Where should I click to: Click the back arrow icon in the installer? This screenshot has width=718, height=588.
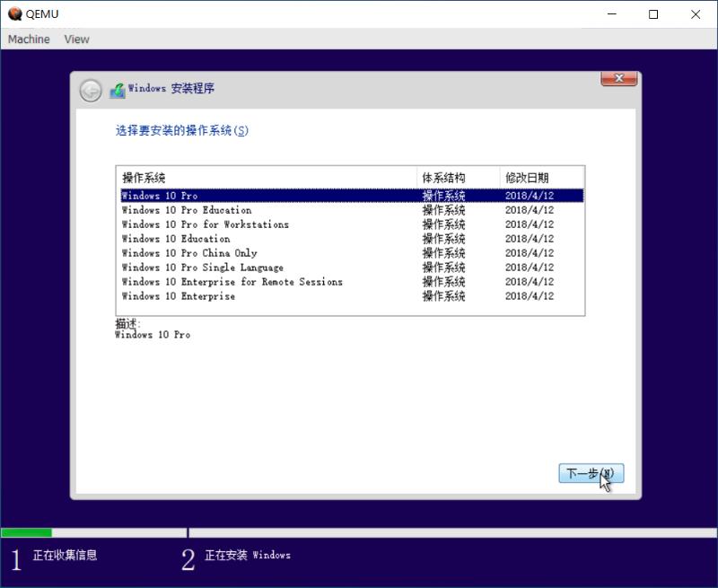pos(90,89)
